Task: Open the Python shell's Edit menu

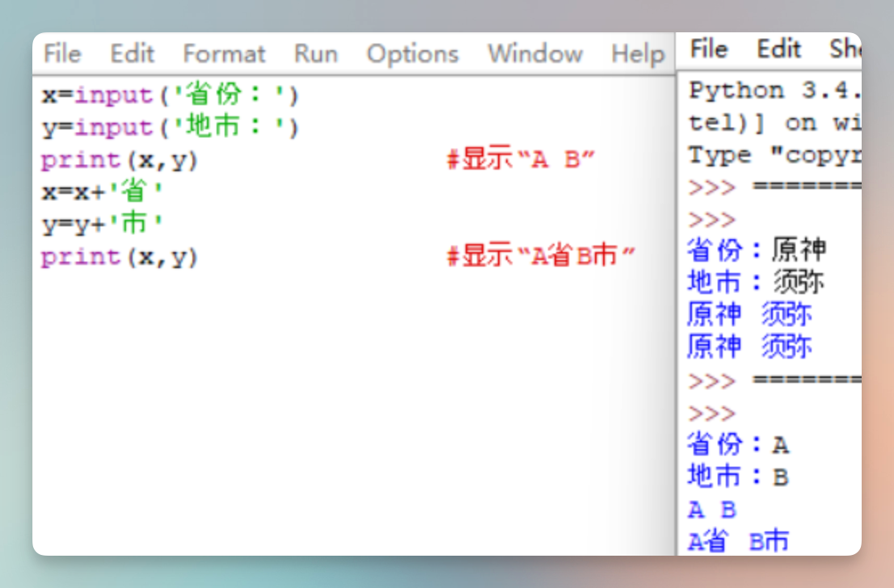Action: click(778, 49)
